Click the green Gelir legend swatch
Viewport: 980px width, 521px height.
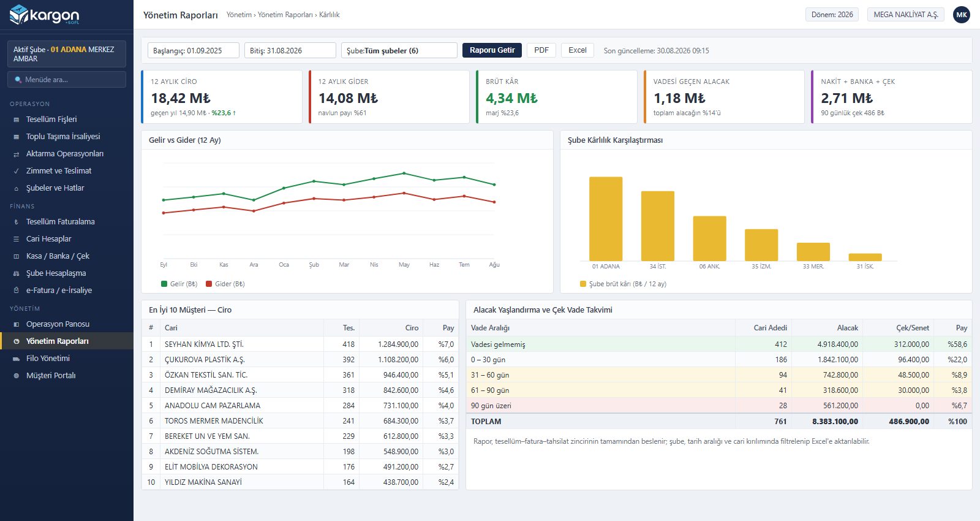coord(164,284)
